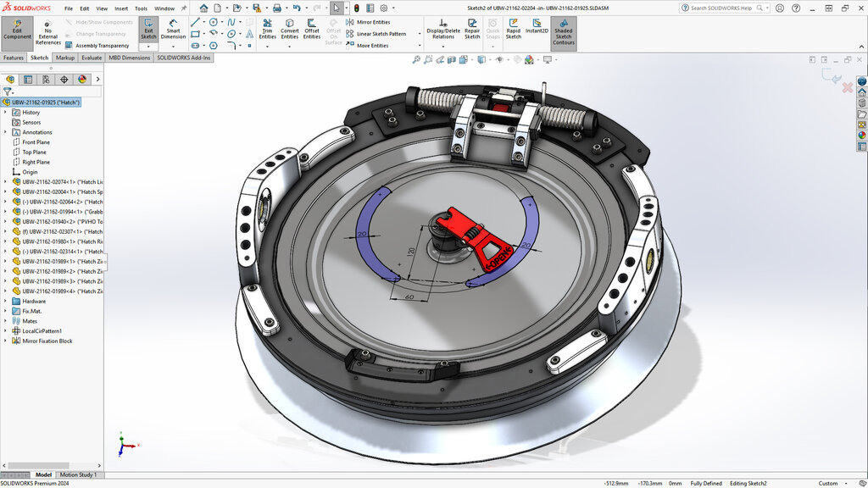Toggle No External References

[x=48, y=33]
